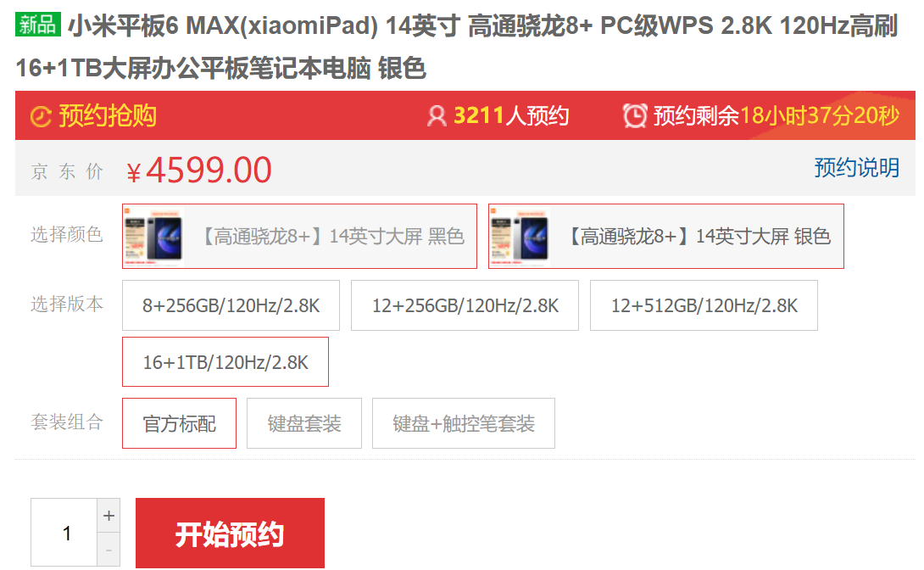Select the 键盘套装 bundle
This screenshot has width=924, height=570.
pyautogui.click(x=304, y=423)
